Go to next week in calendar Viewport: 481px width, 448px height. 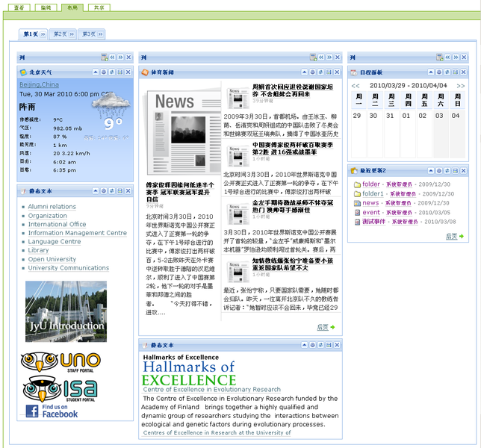pos(461,85)
